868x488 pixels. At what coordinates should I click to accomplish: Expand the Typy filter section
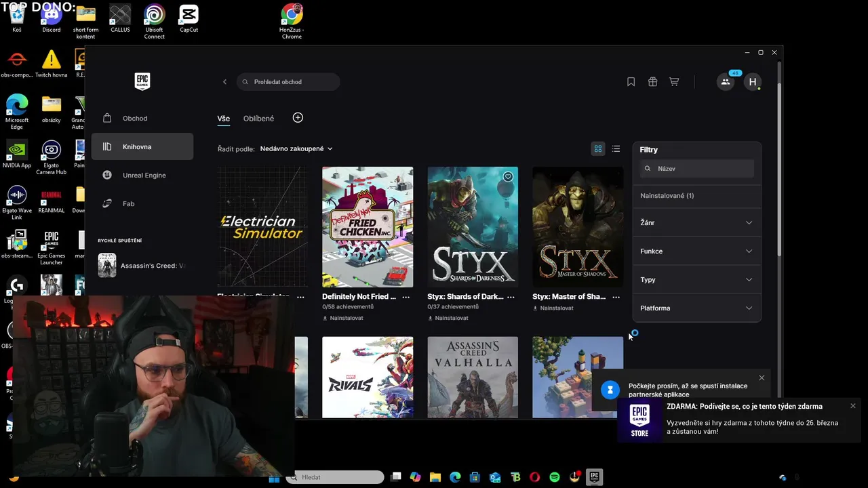[x=697, y=279]
